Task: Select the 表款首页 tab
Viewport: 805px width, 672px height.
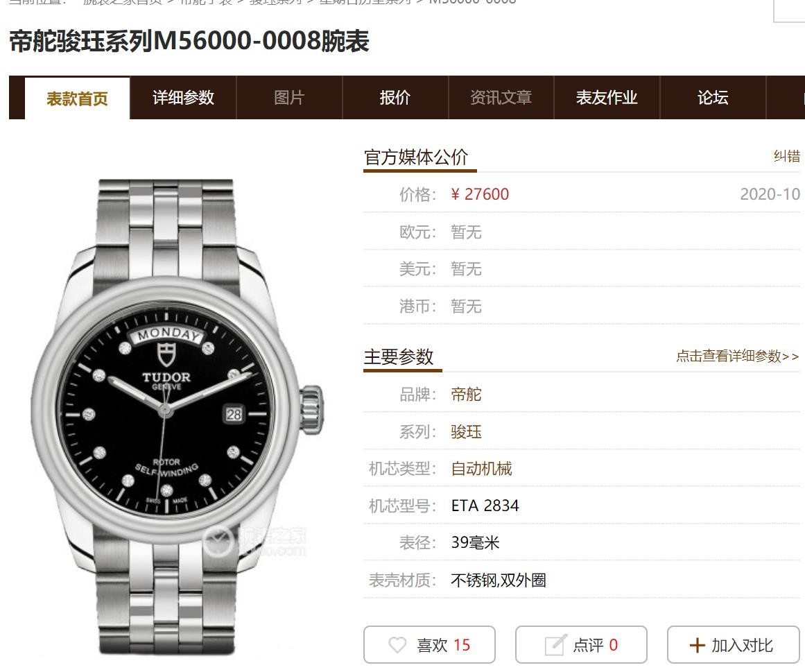Action: point(78,98)
